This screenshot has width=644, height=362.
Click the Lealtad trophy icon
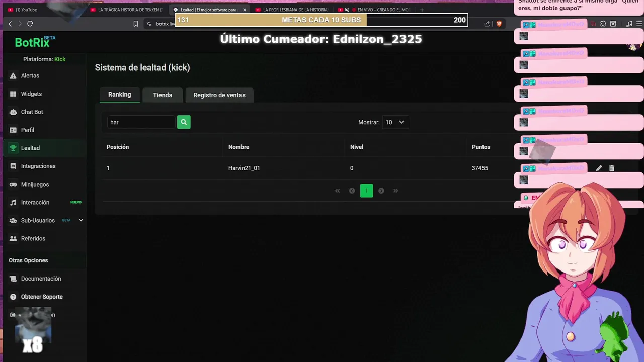point(13,148)
